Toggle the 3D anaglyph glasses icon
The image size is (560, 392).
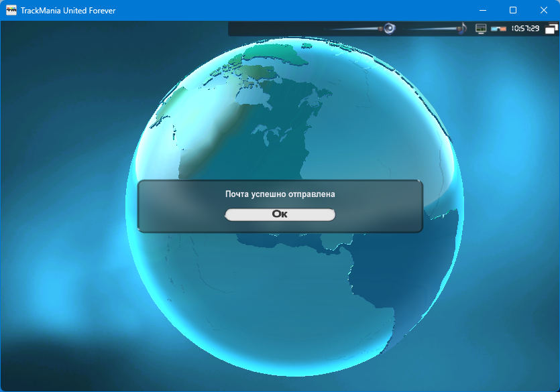(498, 29)
